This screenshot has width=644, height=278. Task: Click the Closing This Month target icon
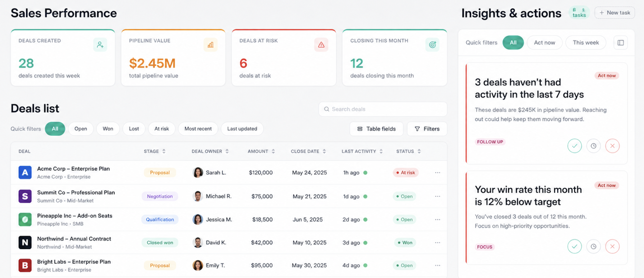(432, 45)
